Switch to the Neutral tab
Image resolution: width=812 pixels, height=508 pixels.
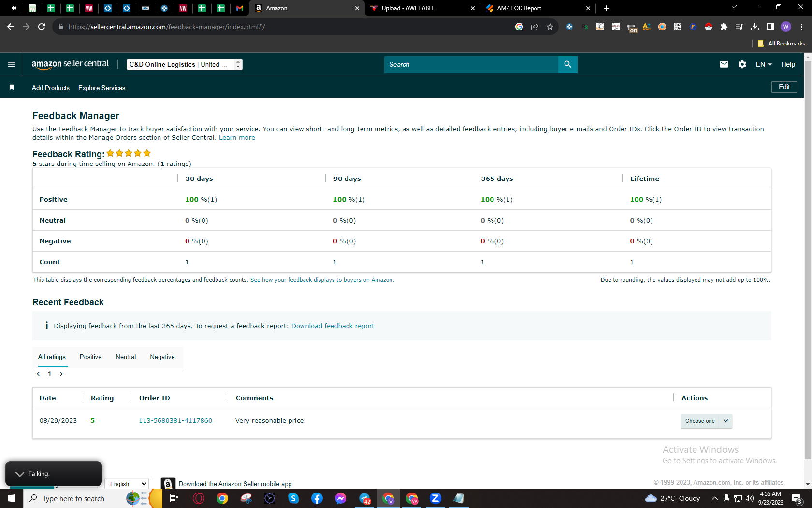(x=126, y=357)
